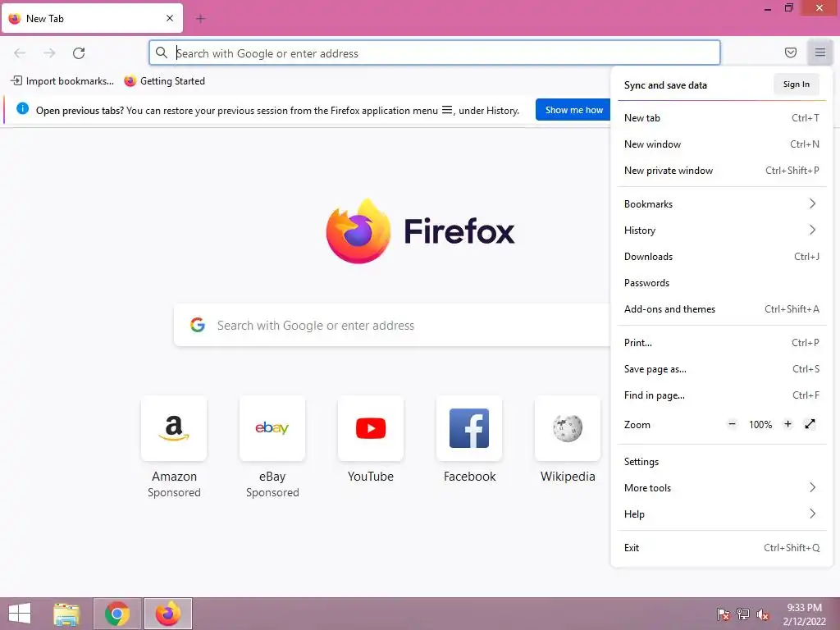Viewport: 840px width, 630px height.
Task: Open the Save to Pocket icon
Action: [790, 52]
